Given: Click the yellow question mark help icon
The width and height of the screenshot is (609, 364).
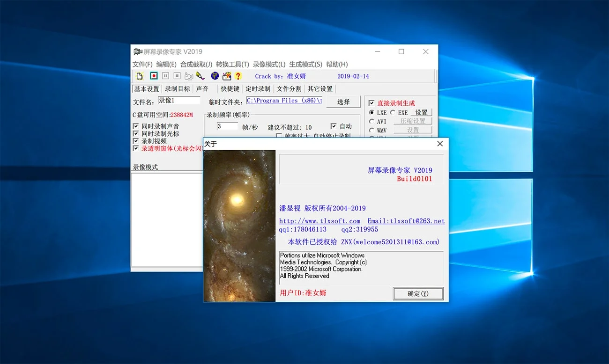Looking at the screenshot, I should [x=238, y=76].
